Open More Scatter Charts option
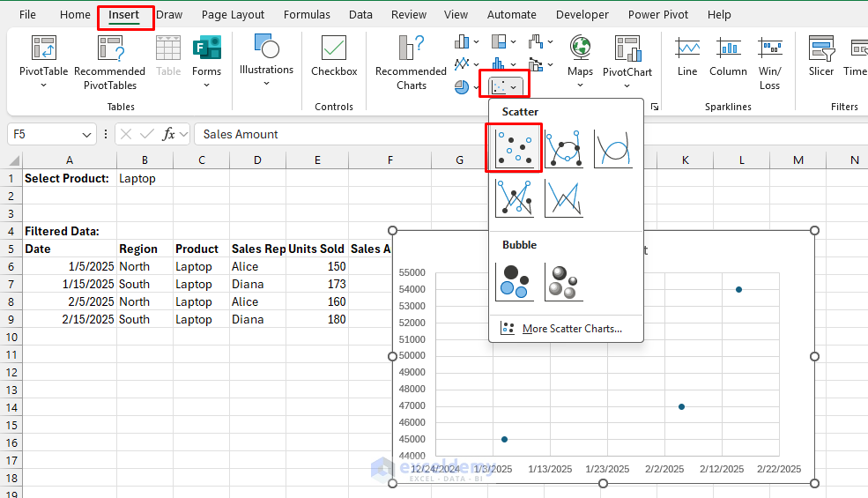The height and width of the screenshot is (498, 868). (x=566, y=329)
